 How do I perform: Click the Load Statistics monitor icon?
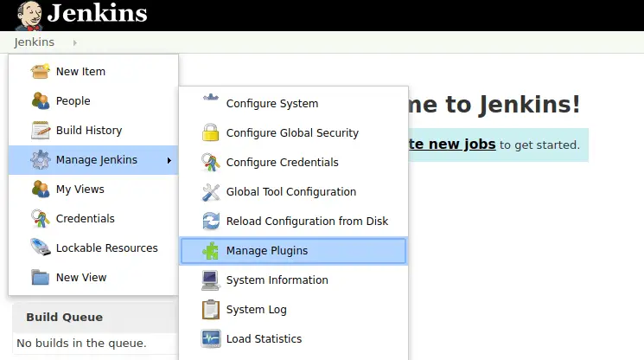coord(211,338)
